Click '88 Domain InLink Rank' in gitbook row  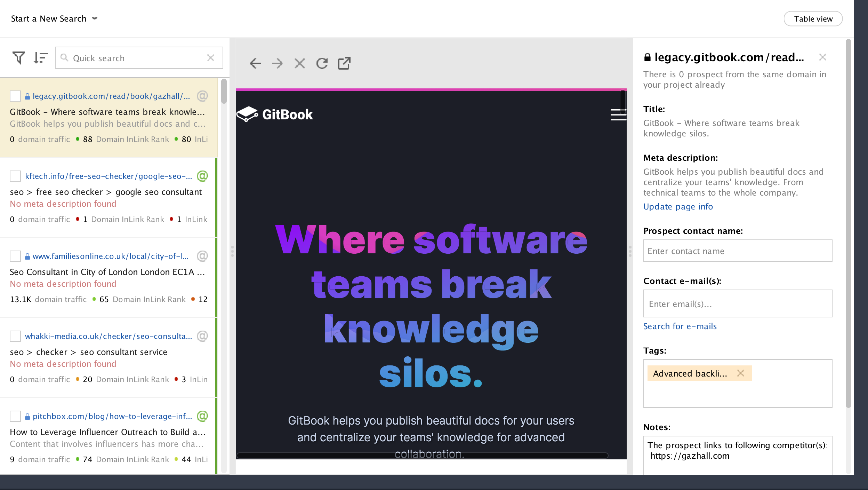point(126,139)
